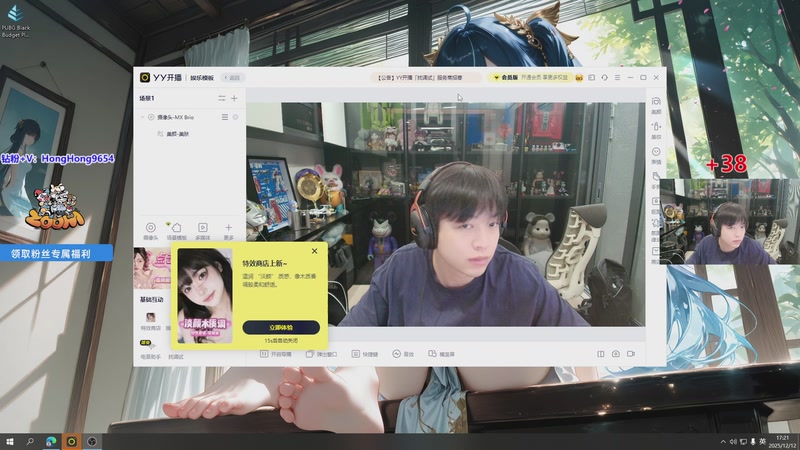
Task: Click the 娱乐模板 template tab
Action: click(203, 77)
